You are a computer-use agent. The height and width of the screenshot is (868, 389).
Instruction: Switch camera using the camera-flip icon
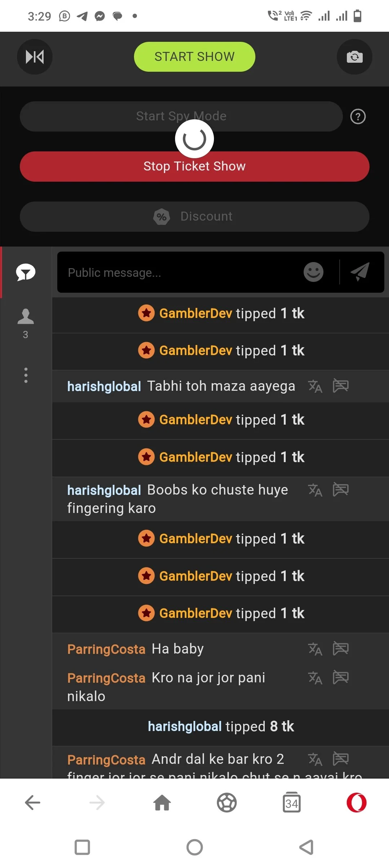(354, 57)
